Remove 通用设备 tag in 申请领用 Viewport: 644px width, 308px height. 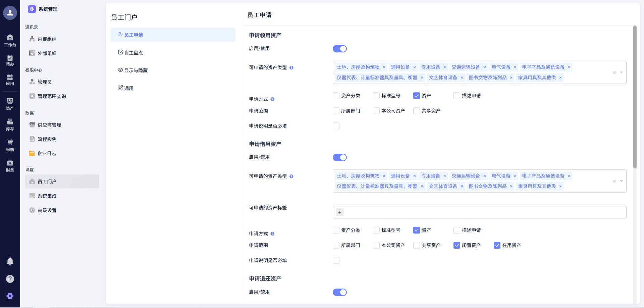(x=415, y=67)
